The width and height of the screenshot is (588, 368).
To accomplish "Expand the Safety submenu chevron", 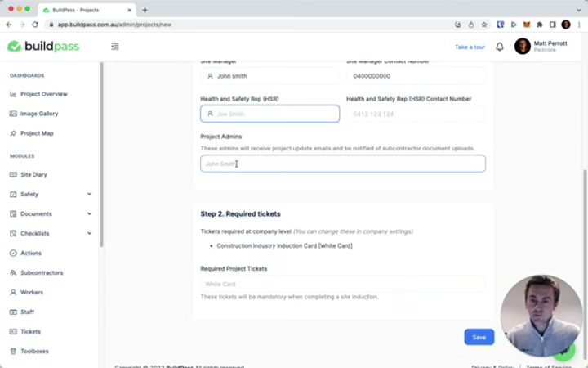I will coord(89,194).
